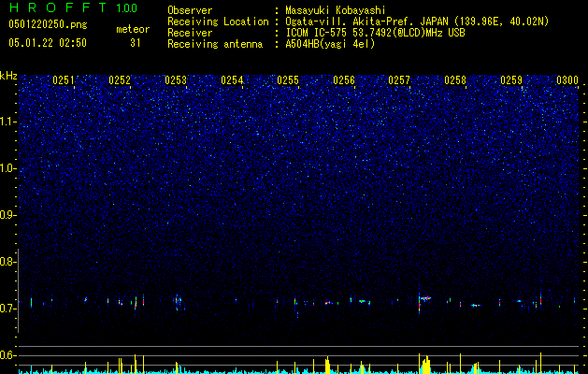588x374 pixels.
Task: Click the HROFFT title text
Action: click(58, 7)
